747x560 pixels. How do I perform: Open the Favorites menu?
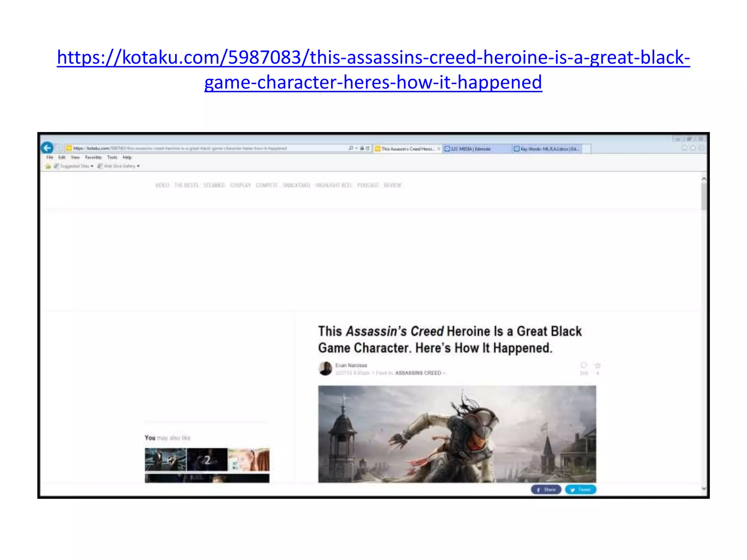click(x=93, y=157)
